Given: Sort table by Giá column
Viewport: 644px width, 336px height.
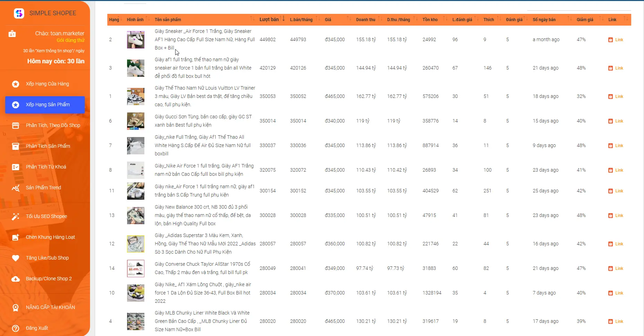Looking at the screenshot, I should (x=338, y=20).
